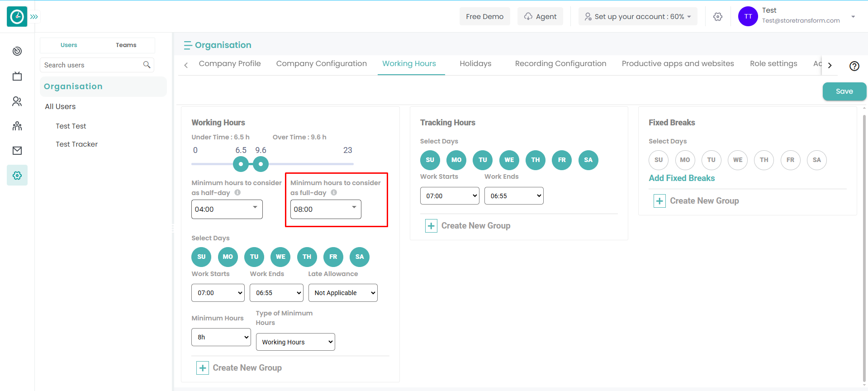
Task: Enable SA day in Fixed Breaks
Action: point(817,160)
